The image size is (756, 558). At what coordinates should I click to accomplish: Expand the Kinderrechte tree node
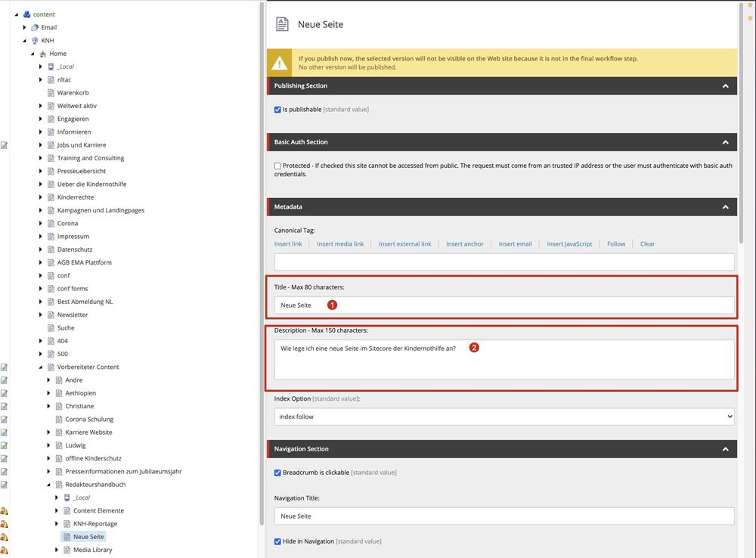[x=41, y=197]
